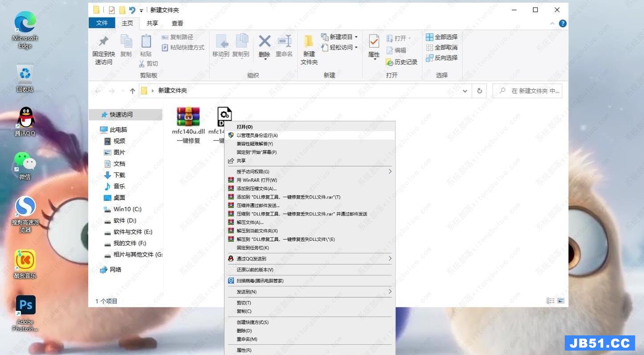Click the New Folder (新建文件夹) icon

[x=309, y=49]
